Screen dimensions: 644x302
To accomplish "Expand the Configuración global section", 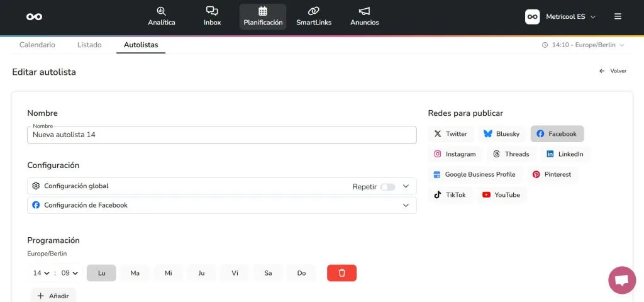I will [x=406, y=186].
